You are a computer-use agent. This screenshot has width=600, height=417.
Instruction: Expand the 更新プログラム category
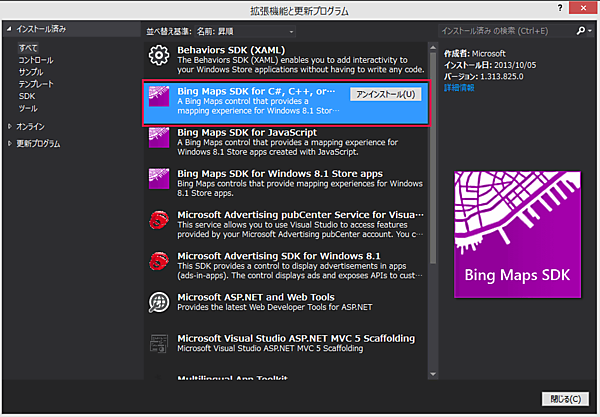point(11,143)
